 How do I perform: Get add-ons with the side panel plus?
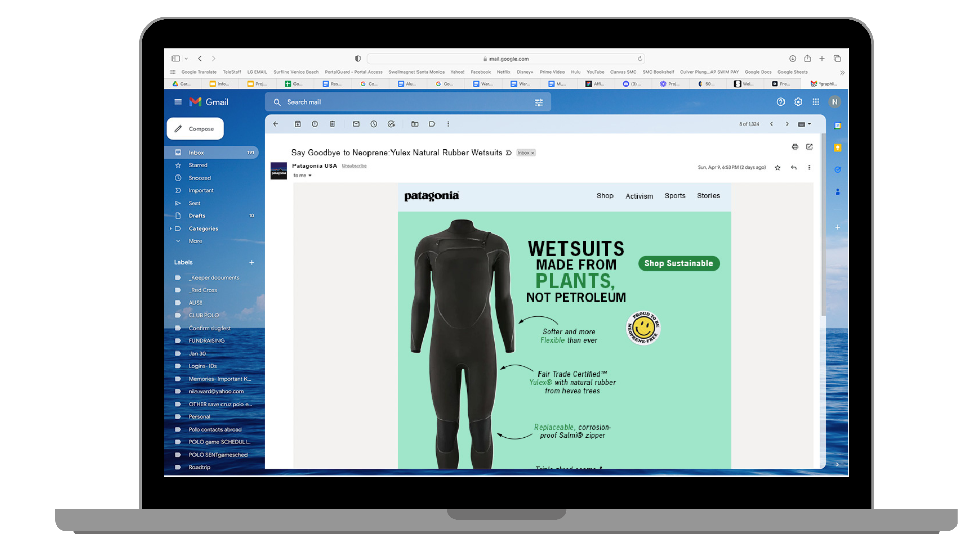tap(838, 227)
